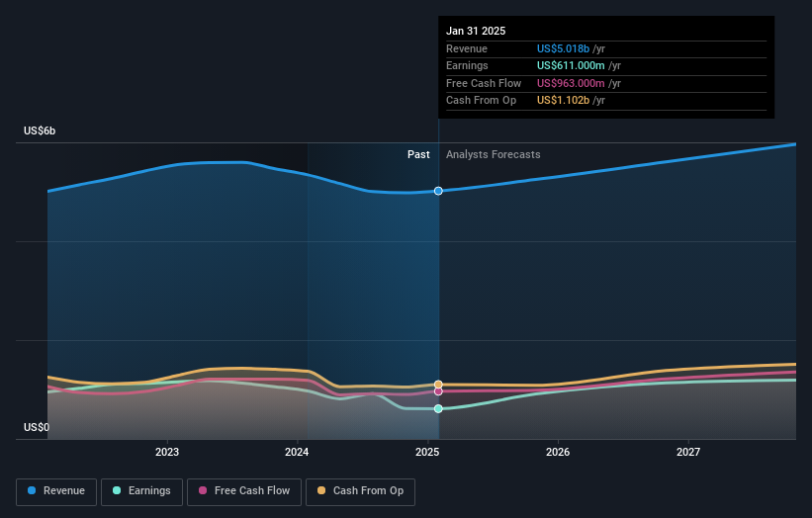Click the blue Revenue data point marker
Image resolution: width=812 pixels, height=518 pixels.
(438, 191)
